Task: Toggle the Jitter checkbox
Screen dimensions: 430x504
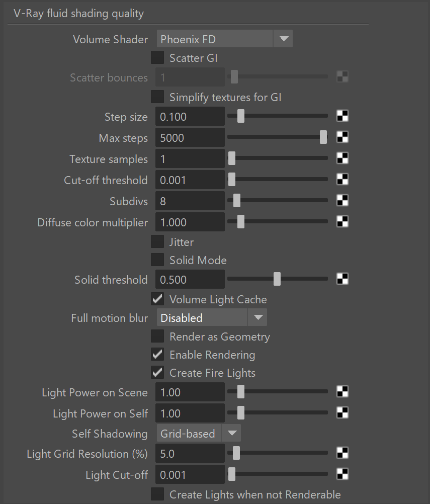Action: (157, 242)
